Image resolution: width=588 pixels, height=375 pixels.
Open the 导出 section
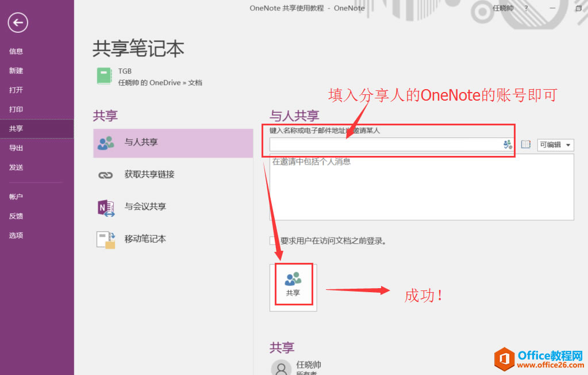coord(16,147)
